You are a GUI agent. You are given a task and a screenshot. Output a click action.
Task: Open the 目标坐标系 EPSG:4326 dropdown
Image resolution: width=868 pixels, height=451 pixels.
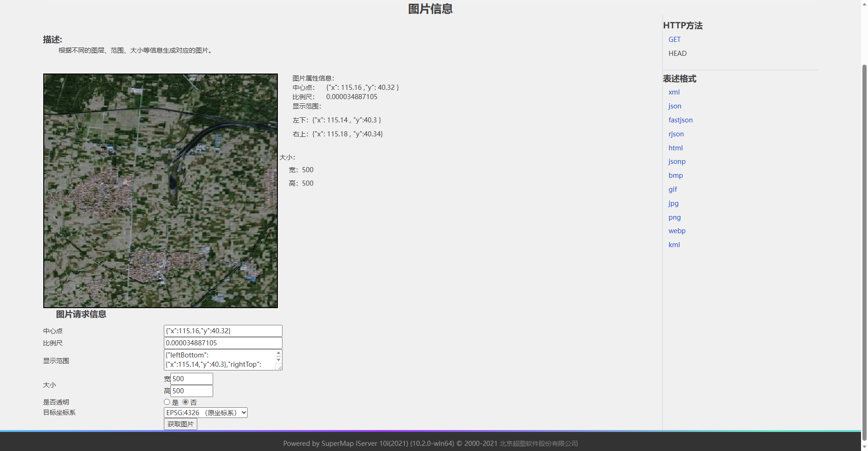point(206,413)
